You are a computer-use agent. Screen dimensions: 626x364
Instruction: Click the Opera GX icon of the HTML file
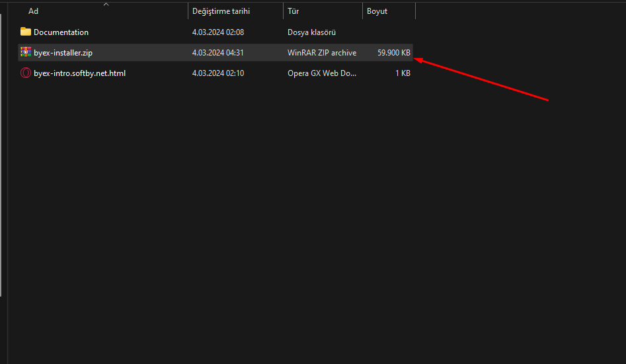(26, 73)
